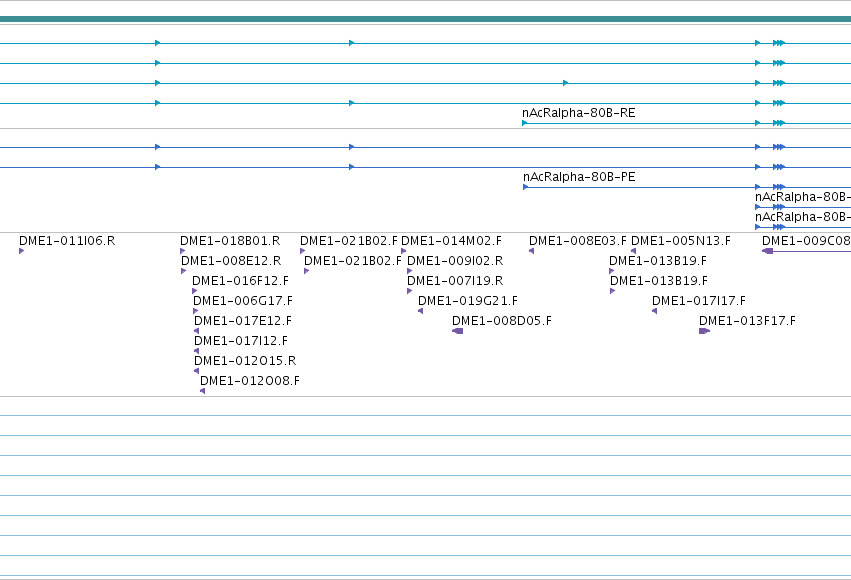Select the purple marker below DME1-011I06.R

click(22, 251)
